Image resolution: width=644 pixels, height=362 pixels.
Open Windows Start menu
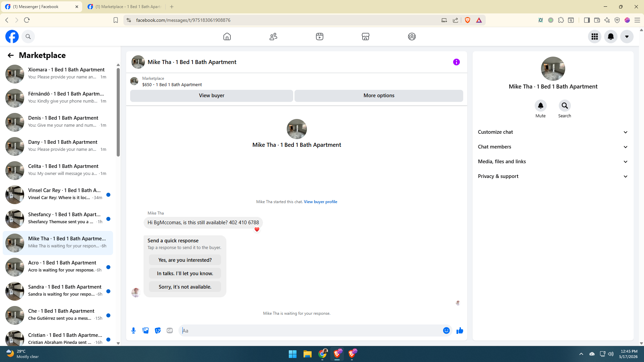[292, 354]
